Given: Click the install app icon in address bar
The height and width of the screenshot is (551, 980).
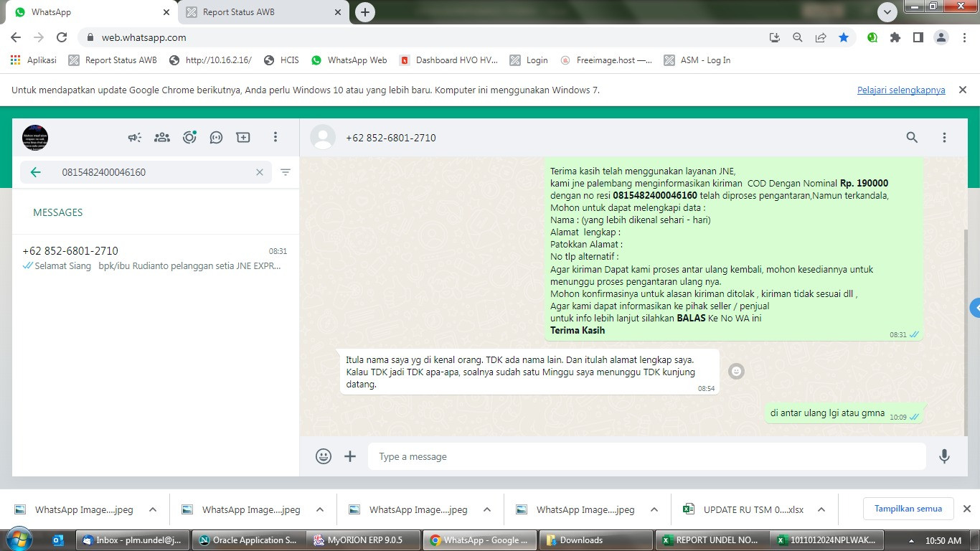Looking at the screenshot, I should [x=774, y=37].
